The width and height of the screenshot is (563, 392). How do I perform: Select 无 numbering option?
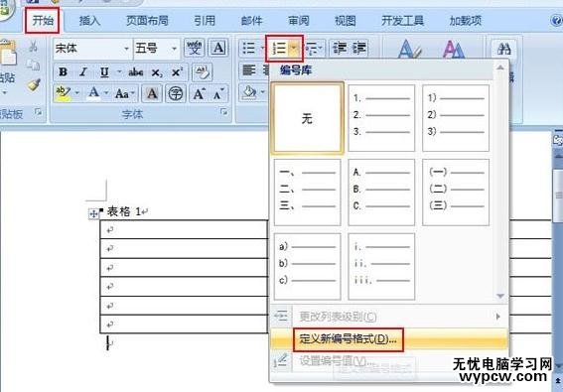coord(308,118)
